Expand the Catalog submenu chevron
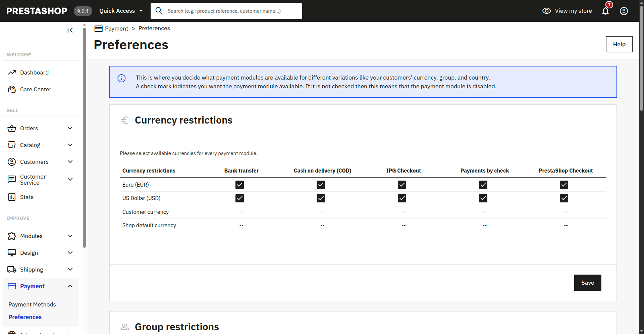This screenshot has height=334, width=644. pos(70,145)
